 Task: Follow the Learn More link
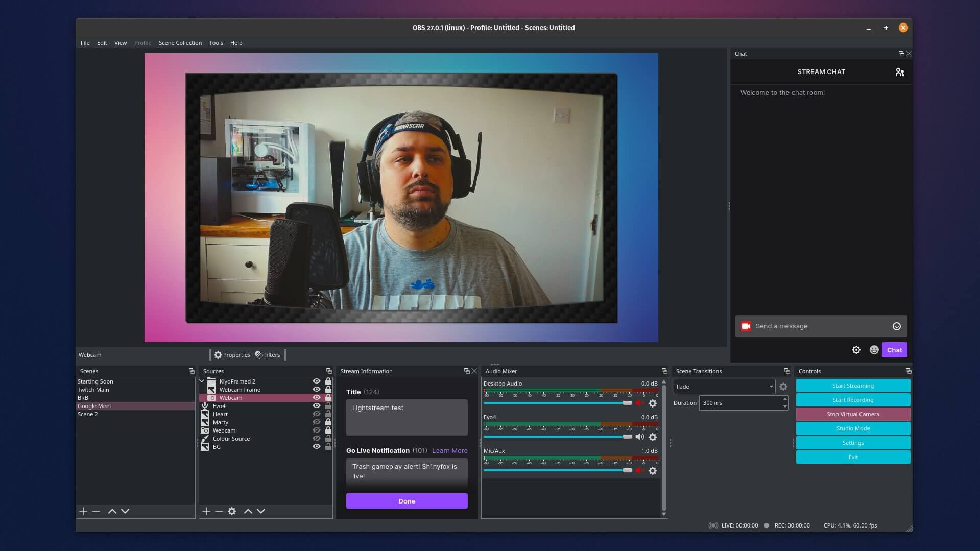[449, 450]
